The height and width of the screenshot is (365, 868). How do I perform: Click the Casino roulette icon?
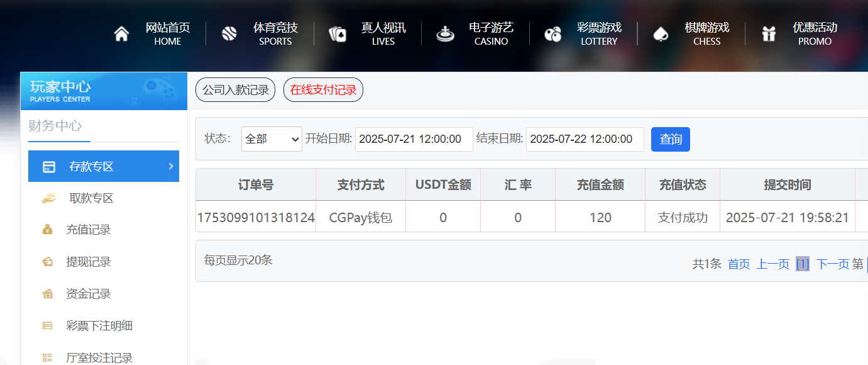[445, 34]
